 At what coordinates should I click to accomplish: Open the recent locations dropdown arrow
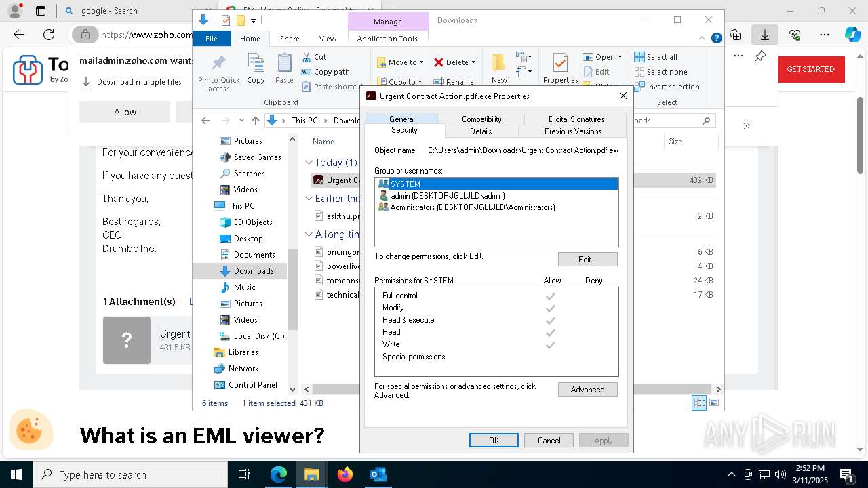(241, 121)
